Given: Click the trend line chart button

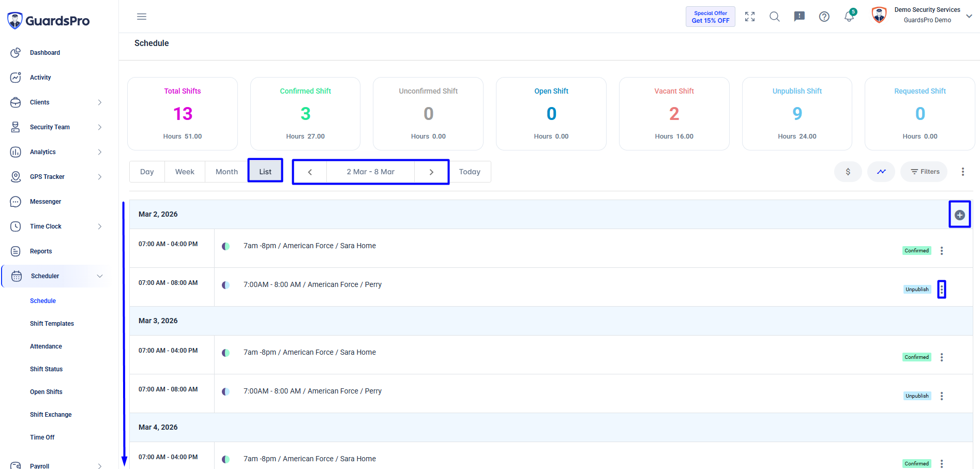Looking at the screenshot, I should [x=881, y=172].
